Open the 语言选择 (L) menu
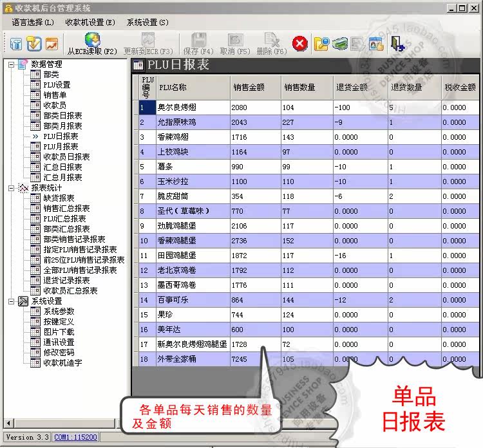Viewport: 483px width, 448px height. (x=33, y=23)
